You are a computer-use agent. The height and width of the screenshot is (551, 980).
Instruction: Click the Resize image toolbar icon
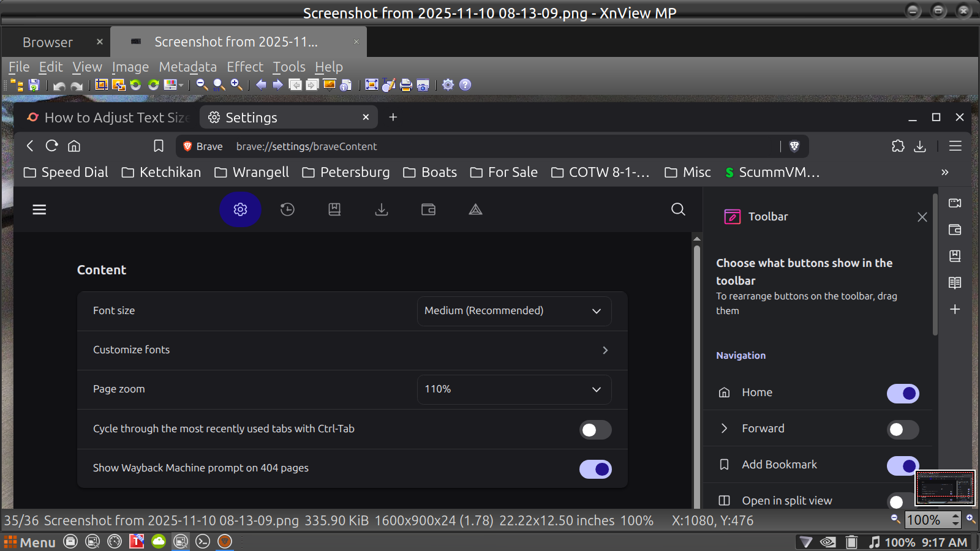(118, 85)
